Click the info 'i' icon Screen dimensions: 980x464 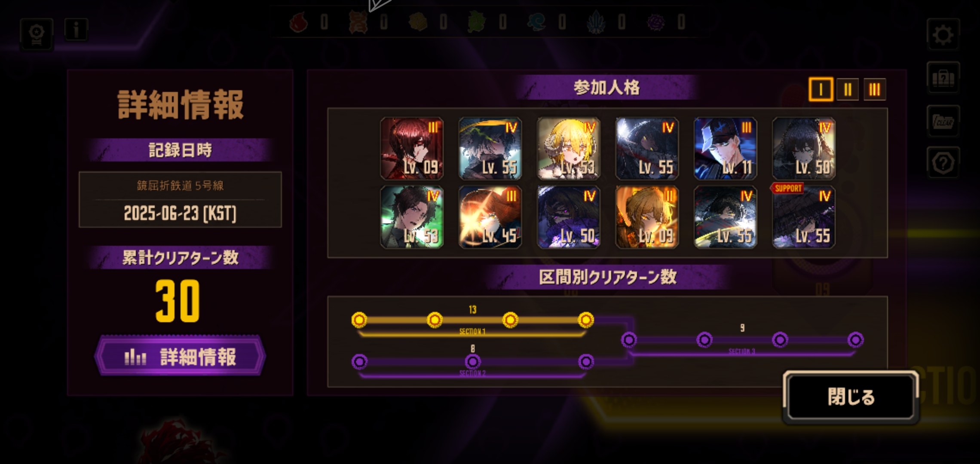coord(76,30)
